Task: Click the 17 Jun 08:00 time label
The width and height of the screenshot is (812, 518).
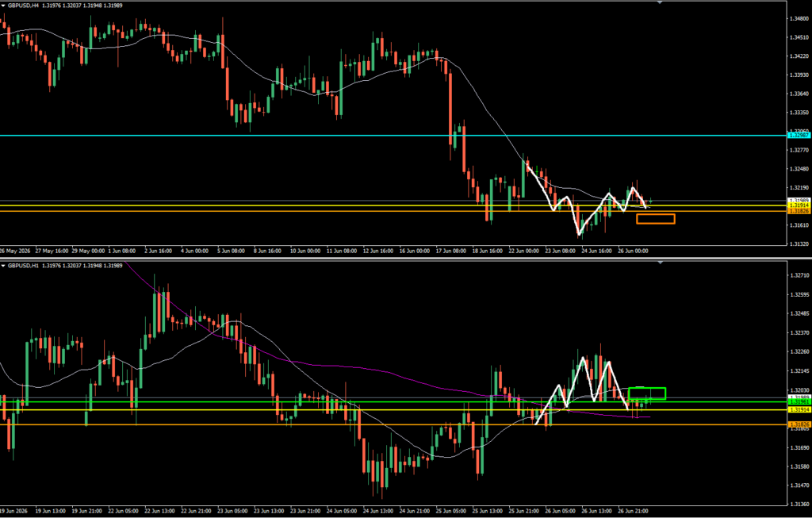Action: tap(450, 251)
